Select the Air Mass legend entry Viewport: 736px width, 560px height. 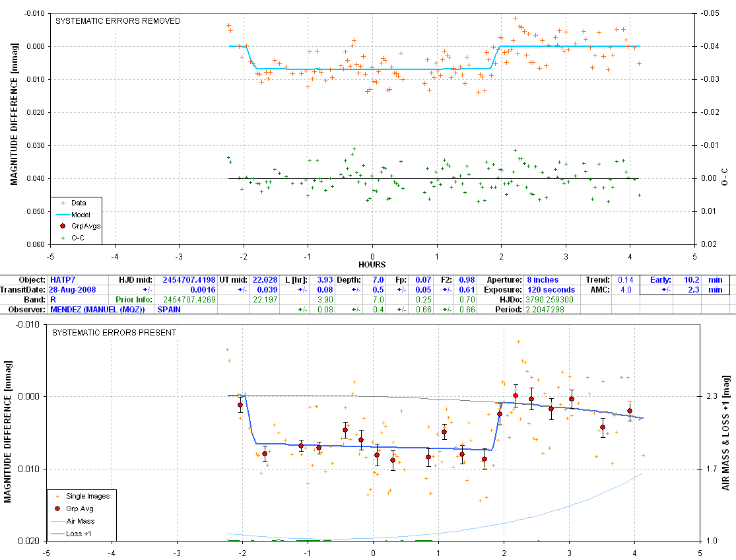[x=73, y=521]
